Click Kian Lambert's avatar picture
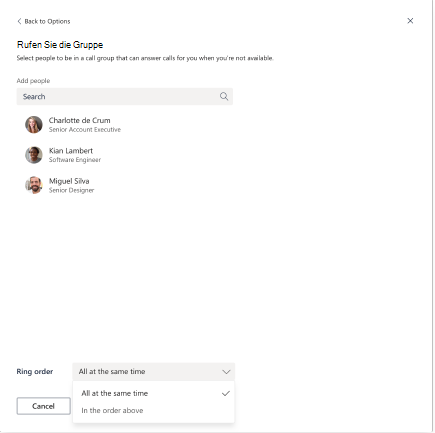Viewport: 435px width, 433px height. (x=34, y=155)
